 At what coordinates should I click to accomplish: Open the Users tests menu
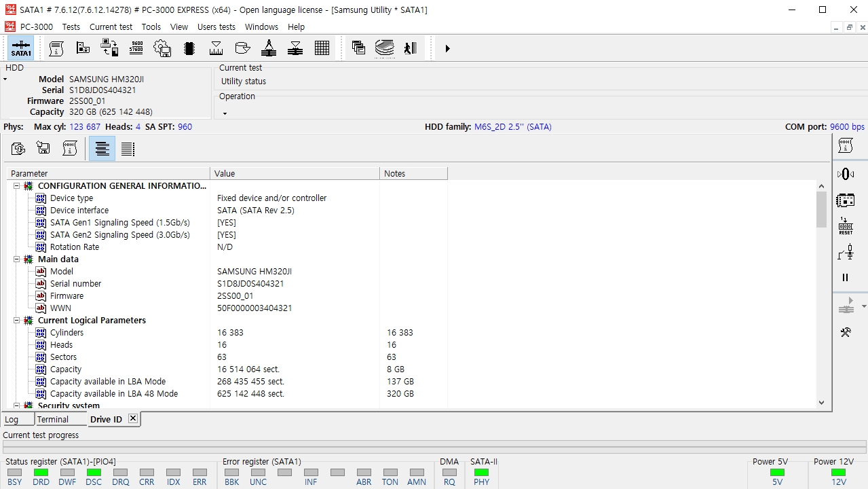[x=216, y=27]
